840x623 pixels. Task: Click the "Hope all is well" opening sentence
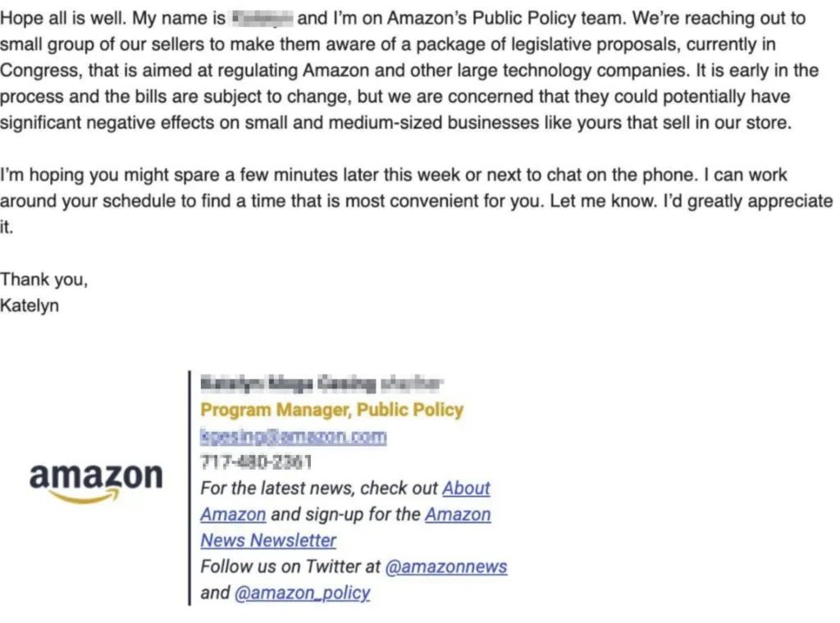64,18
